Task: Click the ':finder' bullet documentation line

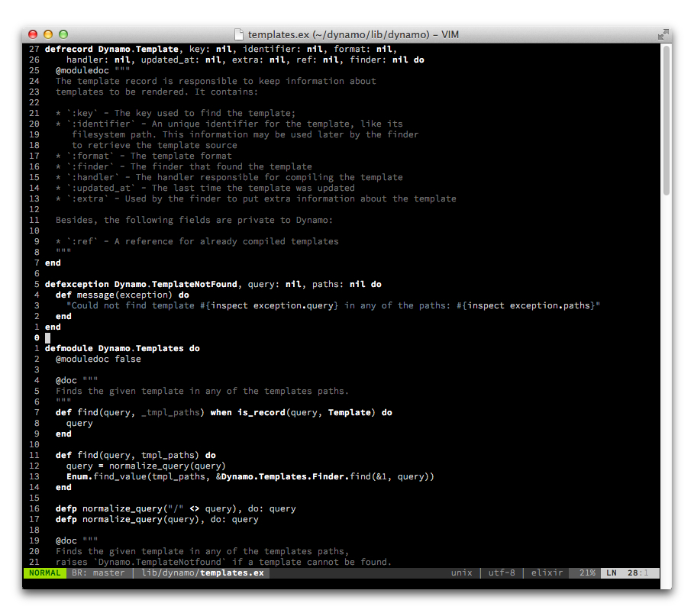Action: pos(184,166)
